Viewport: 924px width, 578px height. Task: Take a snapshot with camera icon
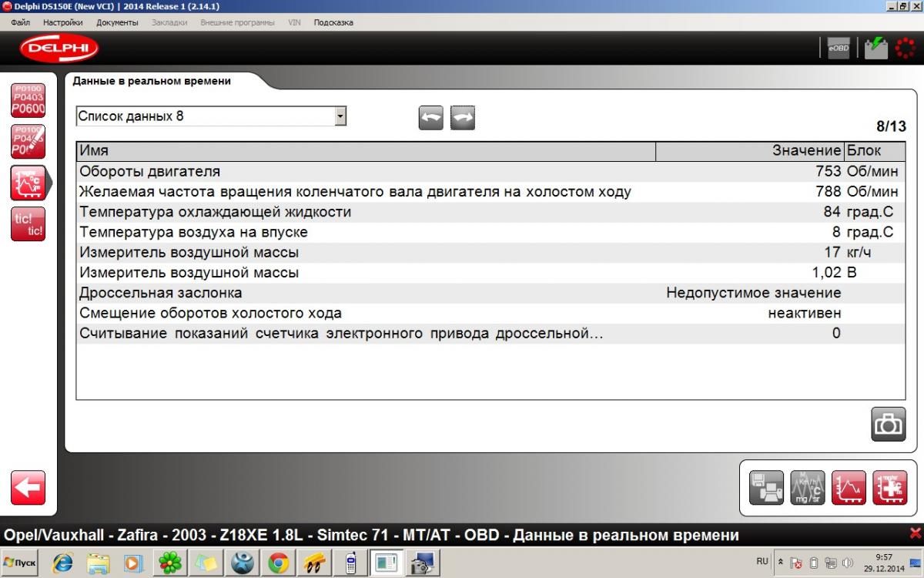click(888, 424)
